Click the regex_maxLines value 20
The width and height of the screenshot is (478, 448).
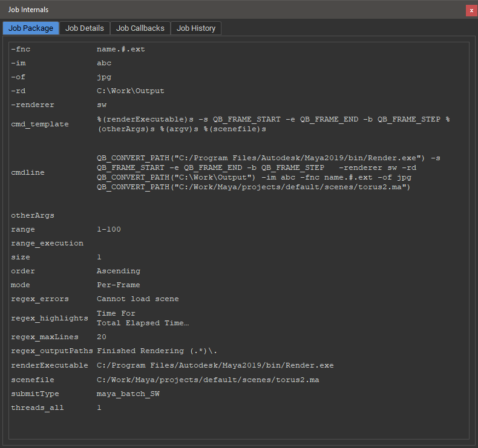click(x=102, y=336)
